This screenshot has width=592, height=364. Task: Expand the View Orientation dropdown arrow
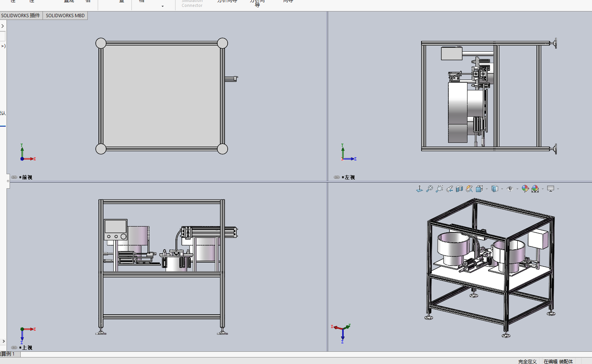point(487,189)
